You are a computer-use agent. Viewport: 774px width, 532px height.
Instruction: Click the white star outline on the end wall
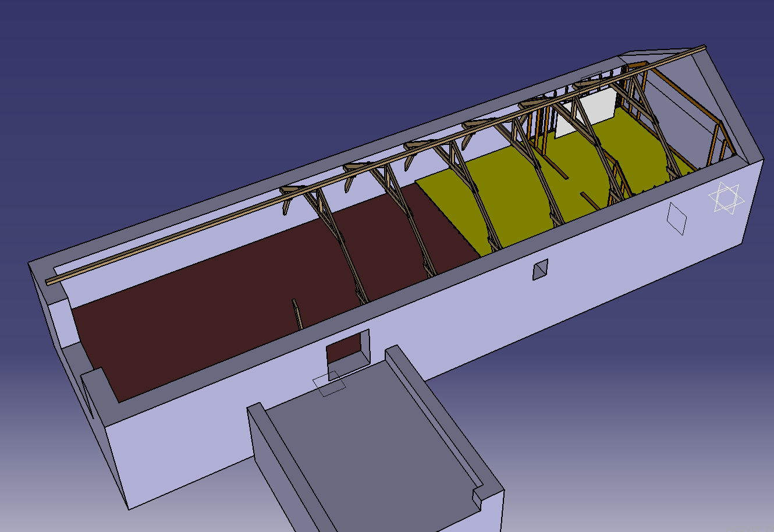coord(726,198)
